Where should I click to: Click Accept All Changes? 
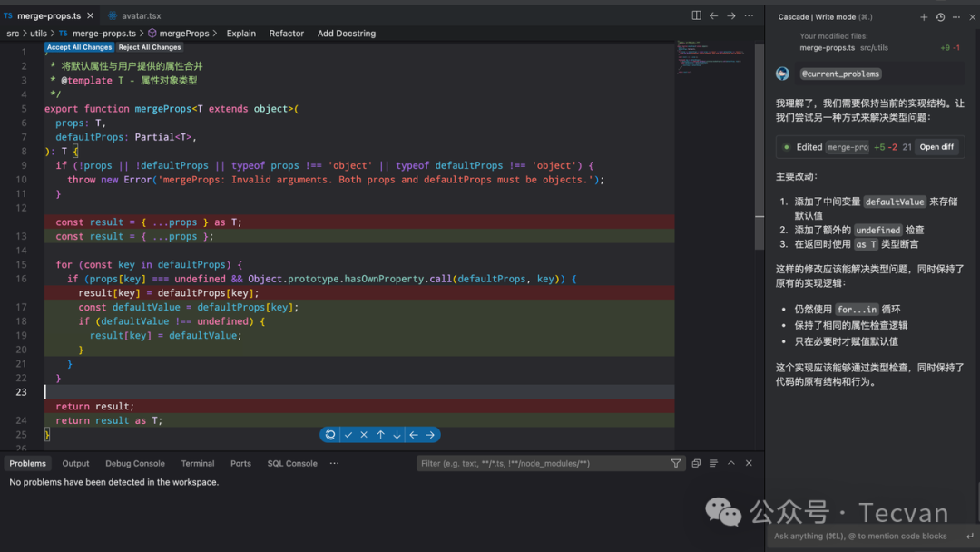[x=80, y=47]
